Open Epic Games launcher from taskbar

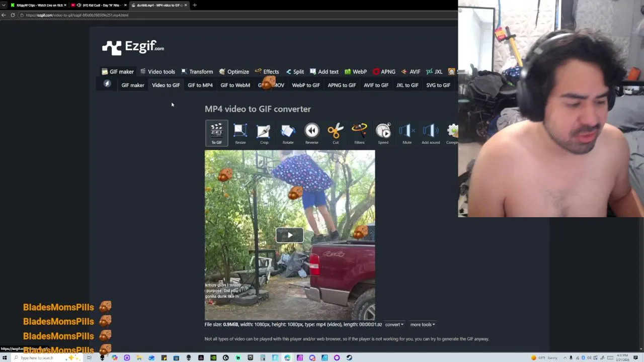tap(250, 357)
